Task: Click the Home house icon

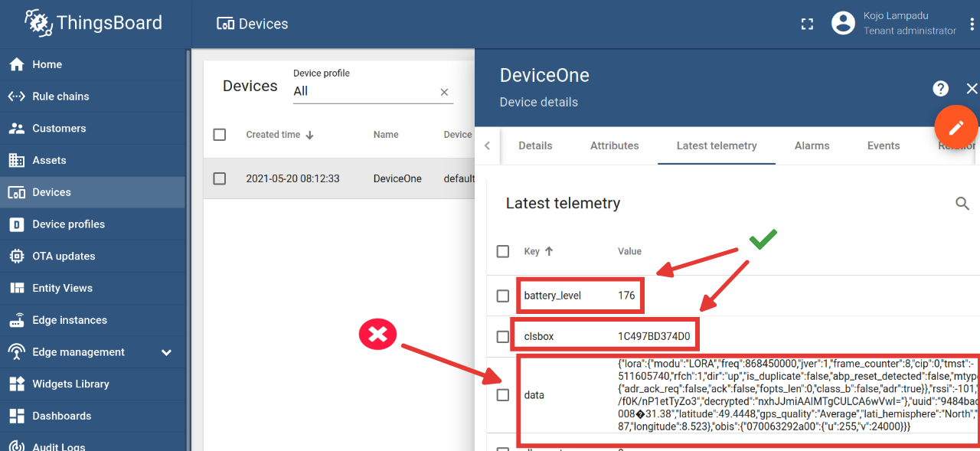Action: pos(16,64)
